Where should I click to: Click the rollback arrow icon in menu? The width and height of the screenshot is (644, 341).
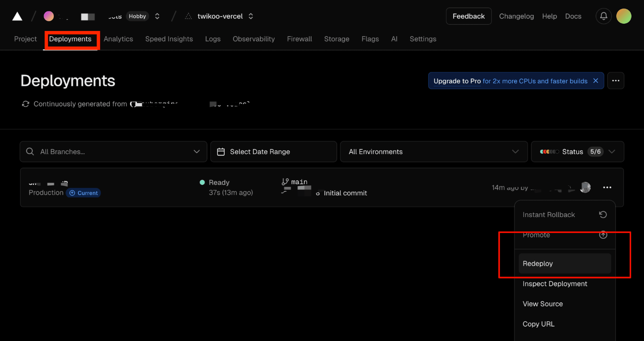pyautogui.click(x=603, y=215)
